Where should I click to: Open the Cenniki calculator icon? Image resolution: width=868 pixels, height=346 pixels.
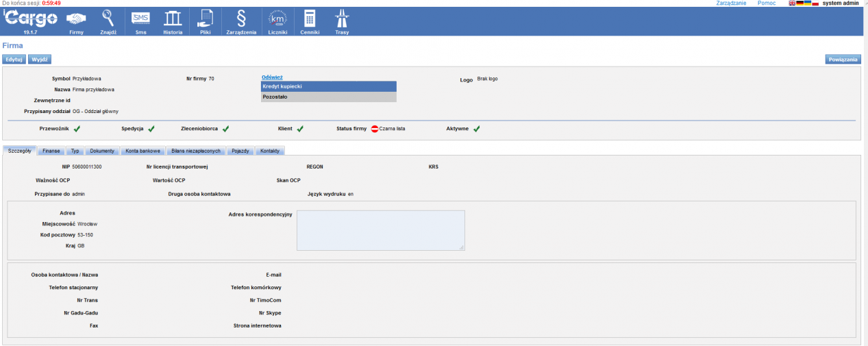310,18
